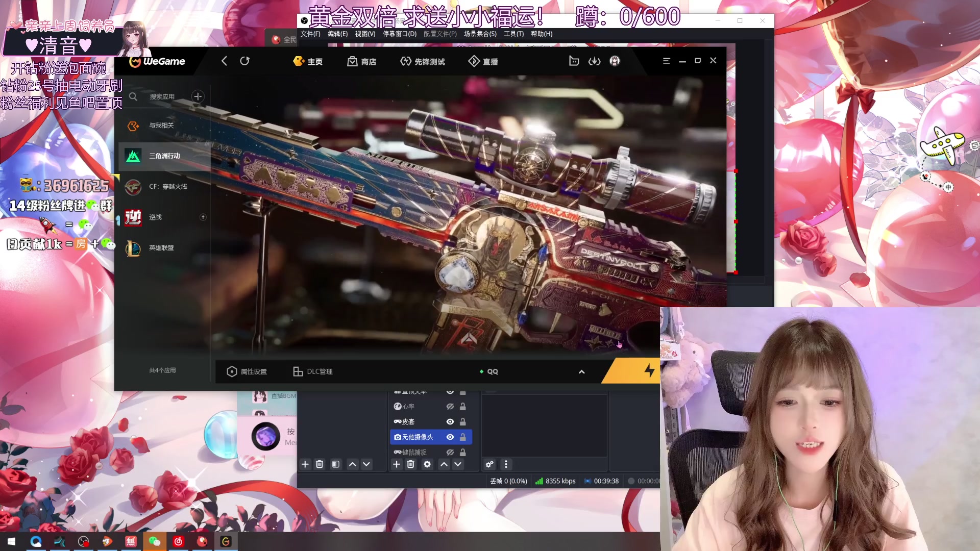Image resolution: width=980 pixels, height=551 pixels.
Task: Open 属性设置 for the game
Action: click(x=247, y=371)
